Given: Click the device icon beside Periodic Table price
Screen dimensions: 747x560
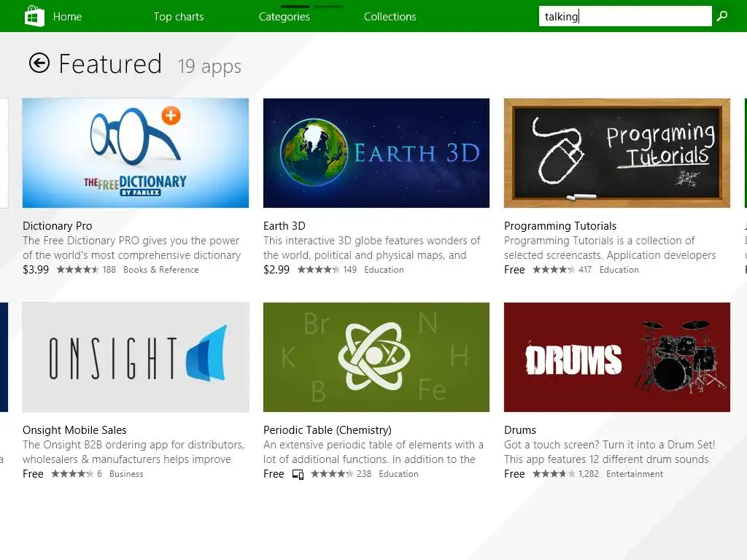Looking at the screenshot, I should coord(298,474).
